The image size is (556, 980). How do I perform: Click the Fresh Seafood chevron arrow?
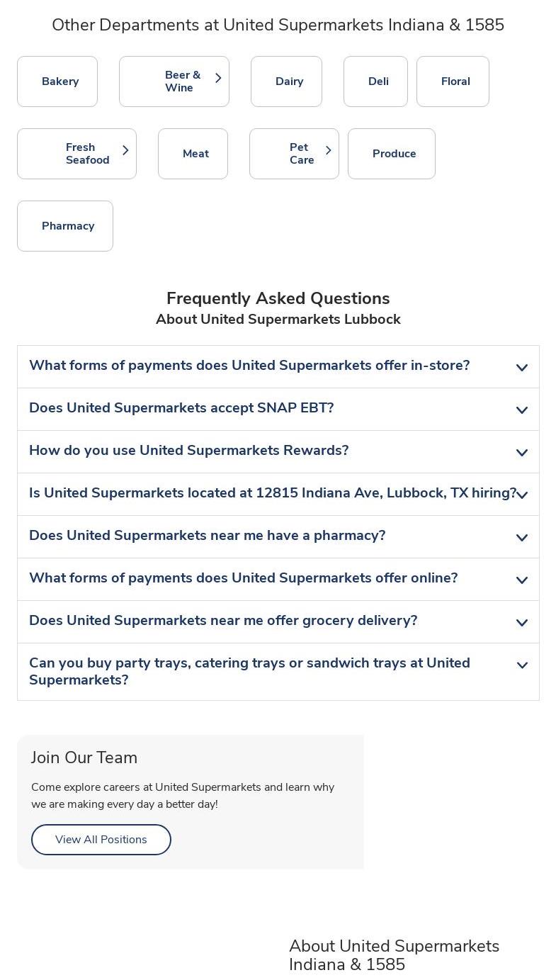coord(125,150)
